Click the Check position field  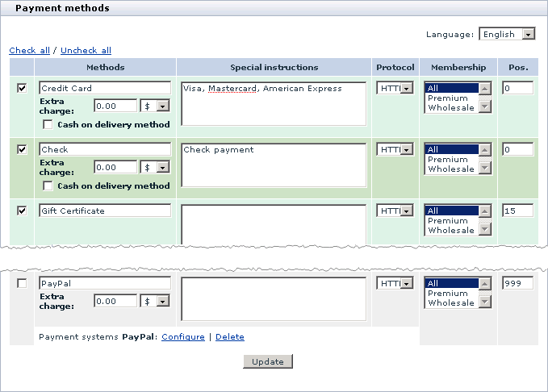pos(517,149)
